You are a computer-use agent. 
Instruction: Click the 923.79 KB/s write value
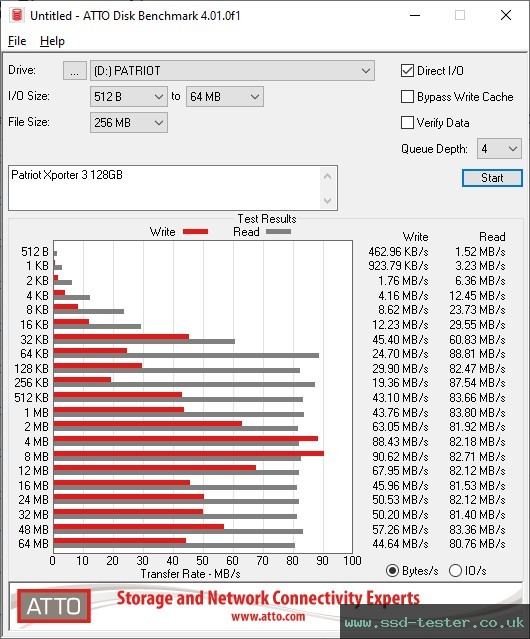(x=398, y=266)
